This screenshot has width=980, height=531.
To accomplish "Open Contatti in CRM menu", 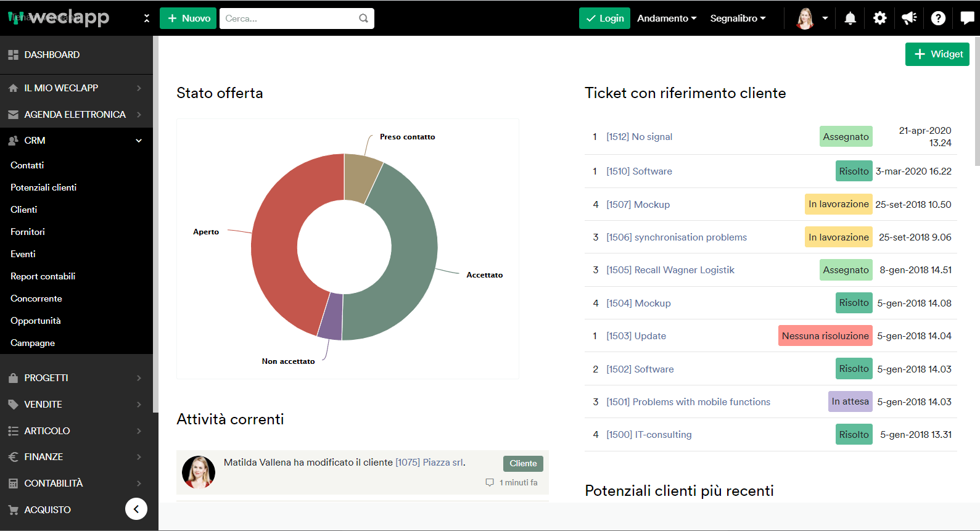I will (27, 165).
